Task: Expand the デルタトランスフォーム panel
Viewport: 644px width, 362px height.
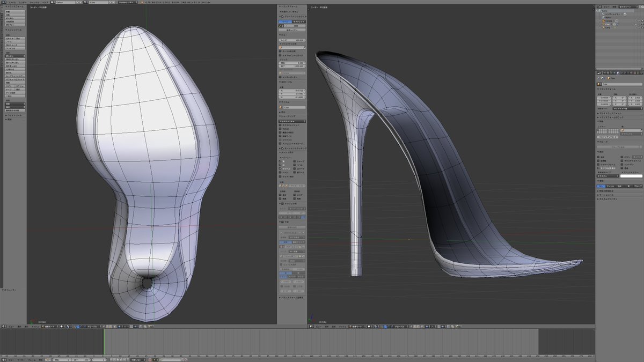Action: [x=610, y=114]
